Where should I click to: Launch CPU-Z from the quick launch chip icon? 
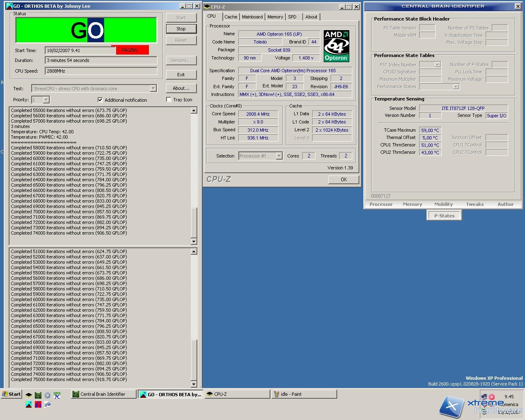(x=29, y=395)
